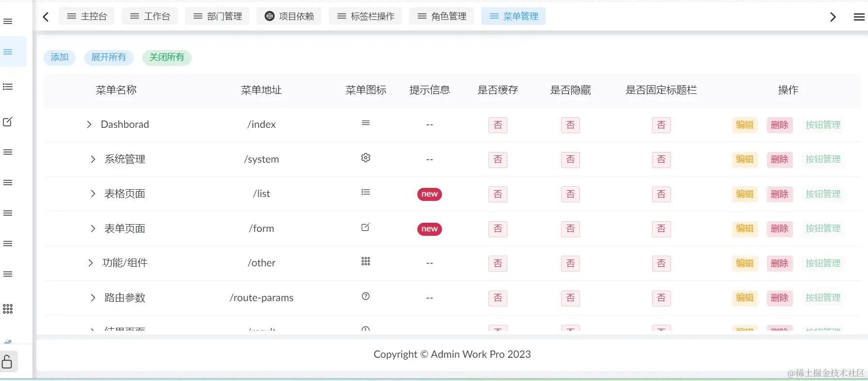Click the 添加 button
The height and width of the screenshot is (381, 868).
[x=60, y=57]
